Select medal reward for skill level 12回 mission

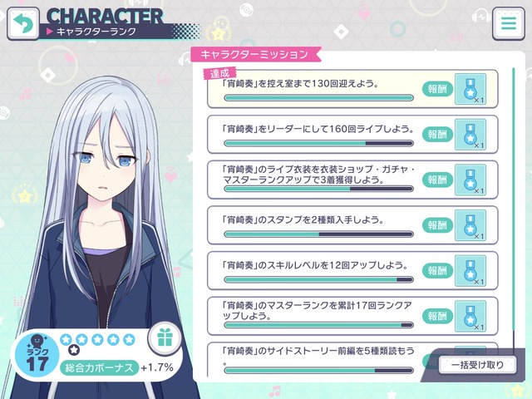[470, 271]
